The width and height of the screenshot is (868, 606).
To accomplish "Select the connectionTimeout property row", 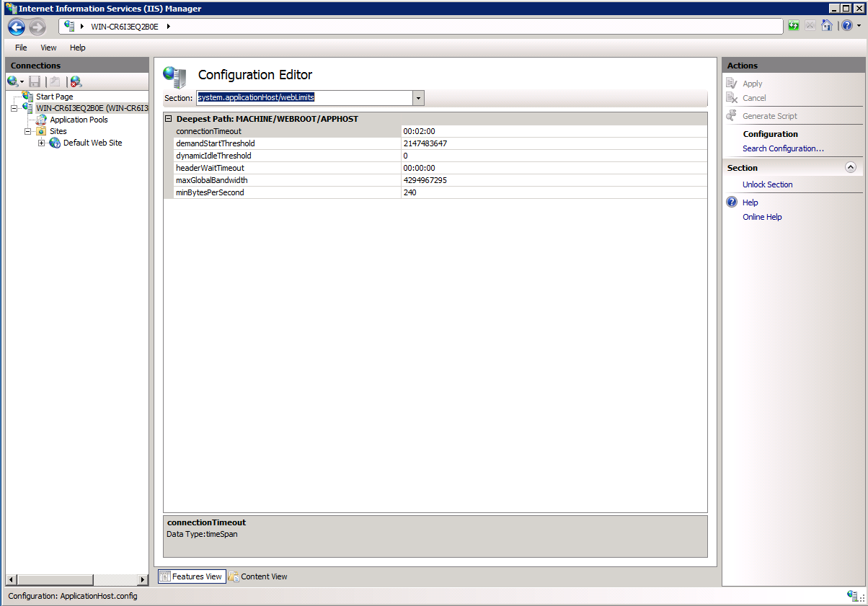I will [x=435, y=131].
